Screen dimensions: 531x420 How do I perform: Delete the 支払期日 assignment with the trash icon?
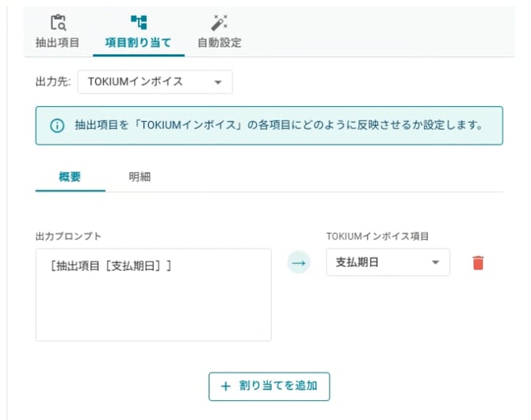477,263
